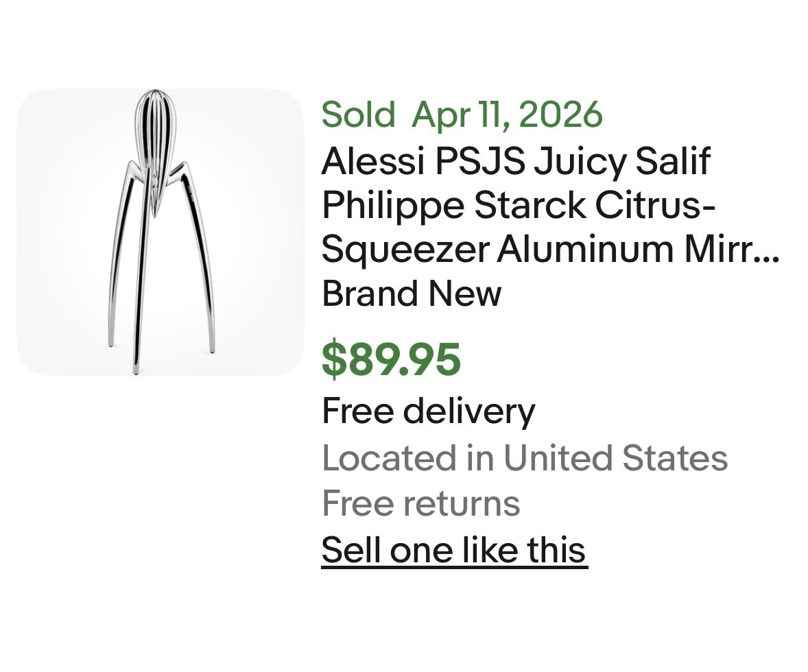This screenshot has height=672, width=808.
Task: Click "Located in United States" text
Action: click(525, 458)
